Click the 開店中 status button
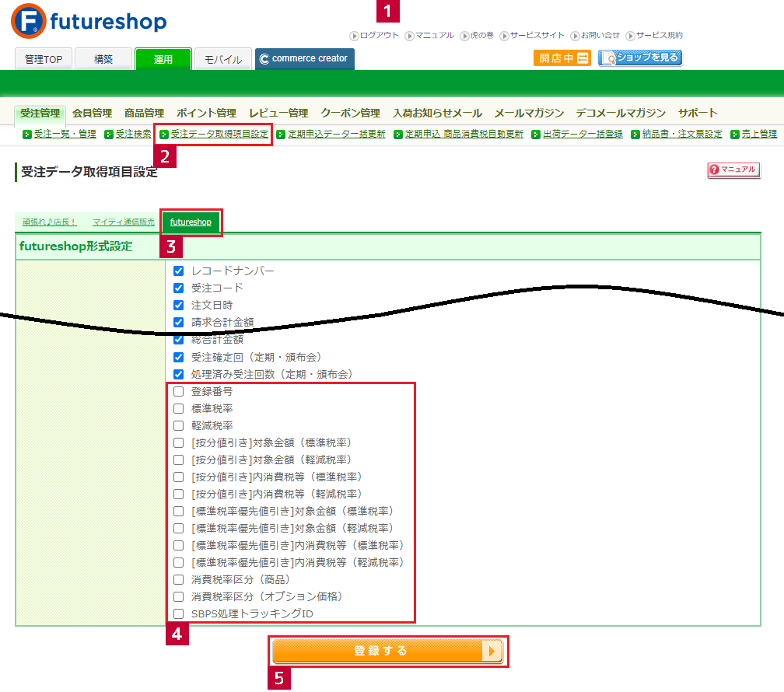 coord(562,58)
